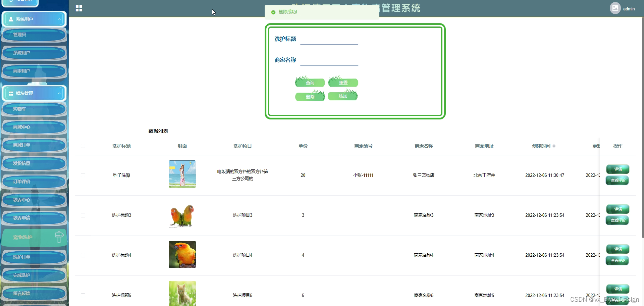
Task: Click the 北京王府井 address cell
Action: coord(484,175)
